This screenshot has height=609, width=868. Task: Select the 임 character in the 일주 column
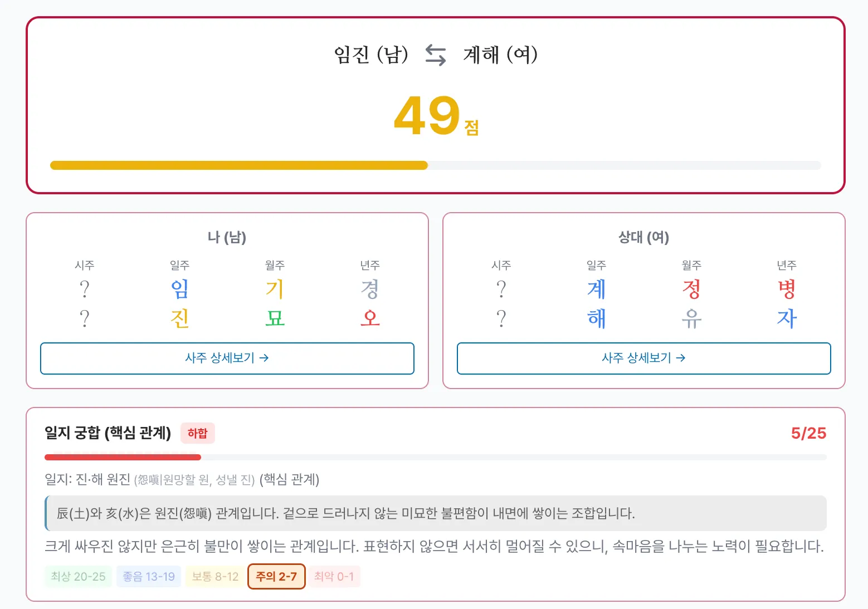(179, 289)
